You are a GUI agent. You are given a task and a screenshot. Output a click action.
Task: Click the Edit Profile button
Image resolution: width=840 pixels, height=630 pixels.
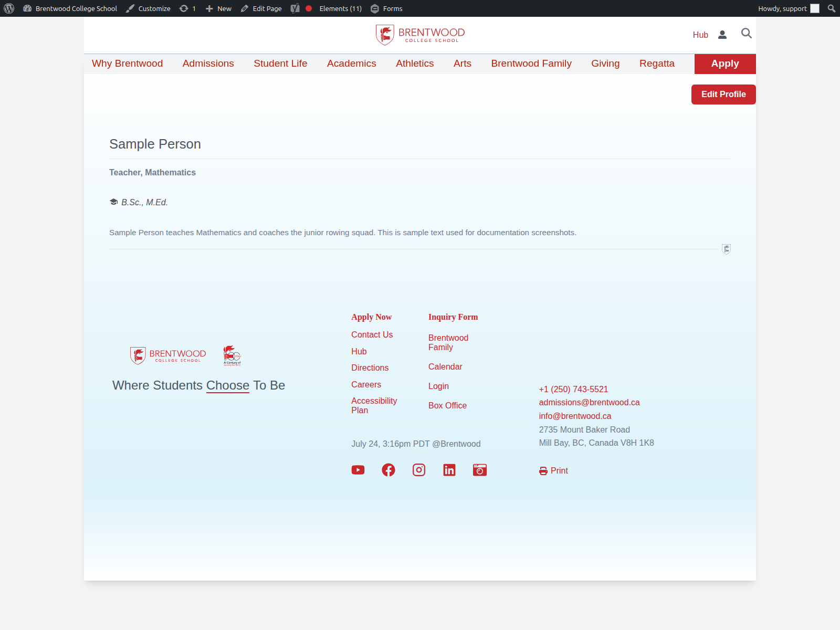(723, 94)
